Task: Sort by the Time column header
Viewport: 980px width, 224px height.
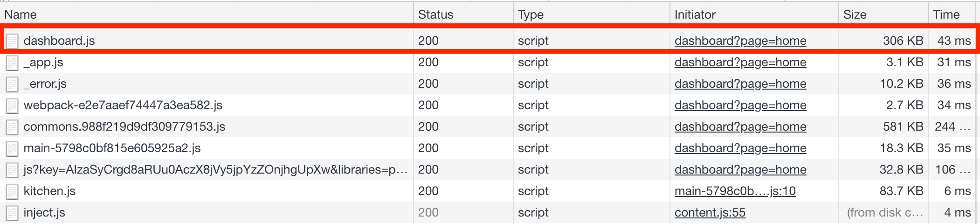Action: [952, 14]
